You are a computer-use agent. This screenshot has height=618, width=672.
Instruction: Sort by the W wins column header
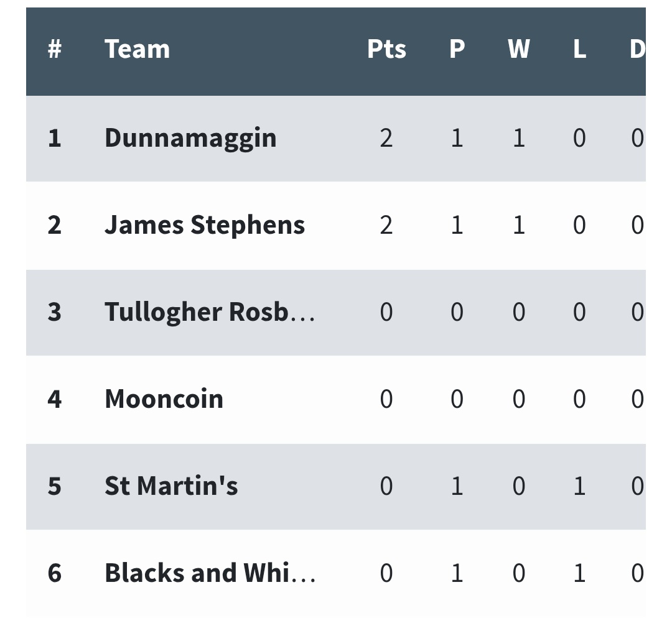point(518,49)
